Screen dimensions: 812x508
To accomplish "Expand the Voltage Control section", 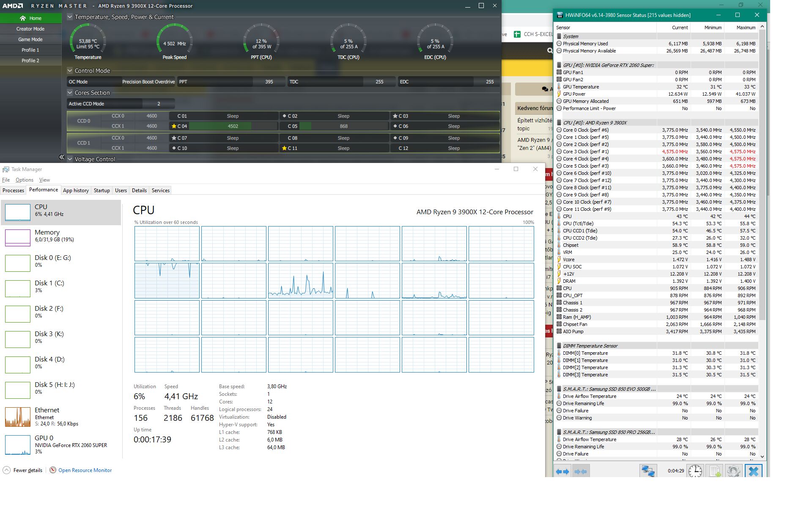I will pyautogui.click(x=70, y=159).
